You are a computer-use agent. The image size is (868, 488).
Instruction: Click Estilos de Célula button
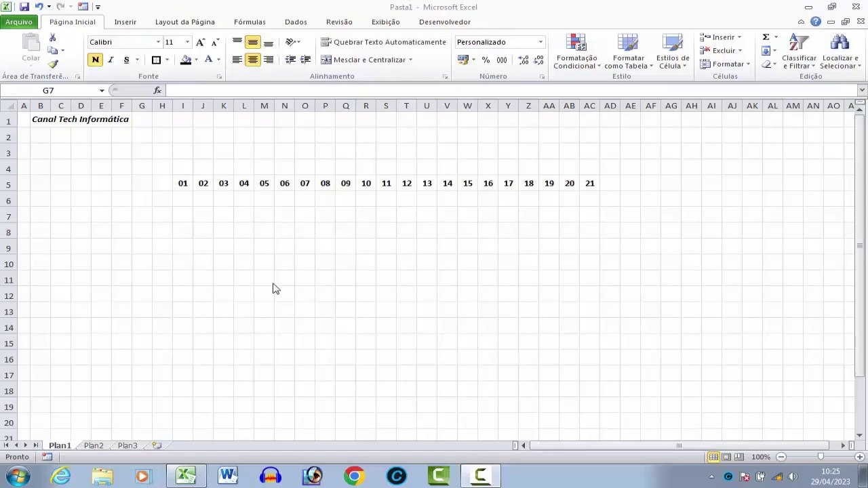(672, 51)
